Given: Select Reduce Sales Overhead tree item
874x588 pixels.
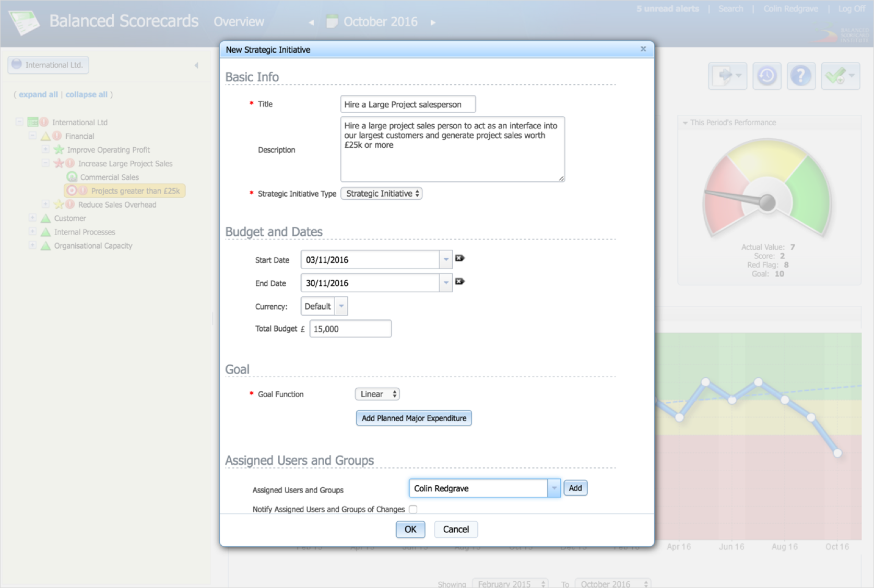Looking at the screenshot, I should point(117,205).
